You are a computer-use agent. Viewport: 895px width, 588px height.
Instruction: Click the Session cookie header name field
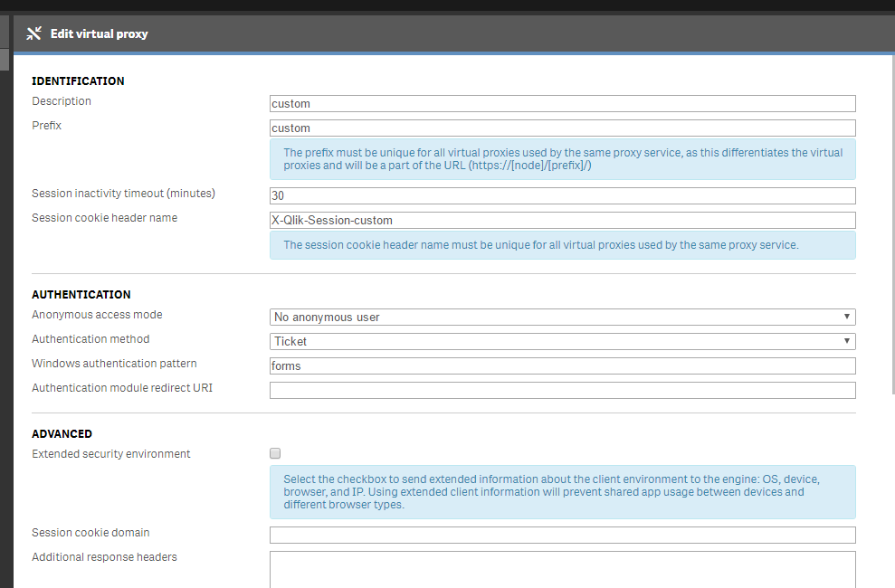coord(562,220)
